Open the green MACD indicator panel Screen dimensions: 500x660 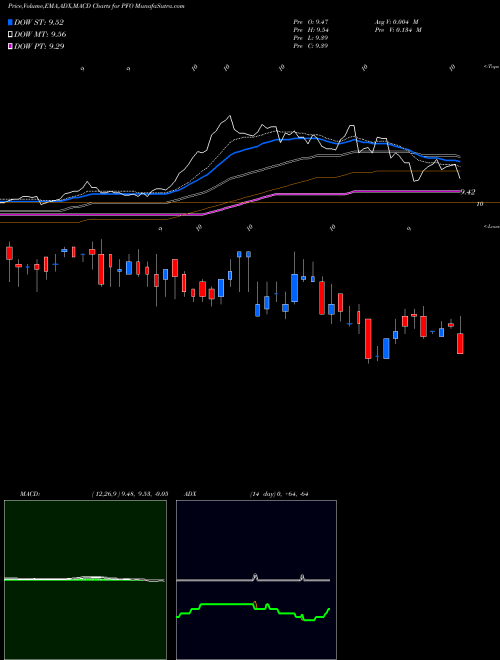85,580
